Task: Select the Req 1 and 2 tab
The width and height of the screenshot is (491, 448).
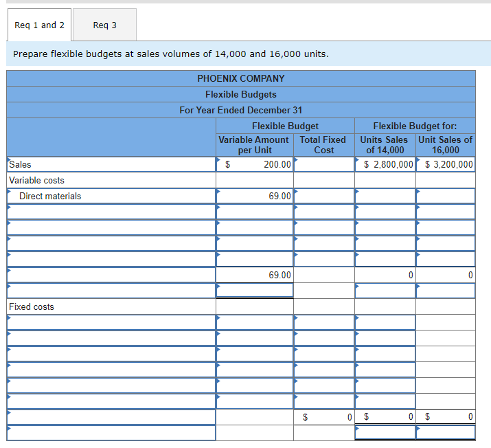Action: (x=39, y=25)
